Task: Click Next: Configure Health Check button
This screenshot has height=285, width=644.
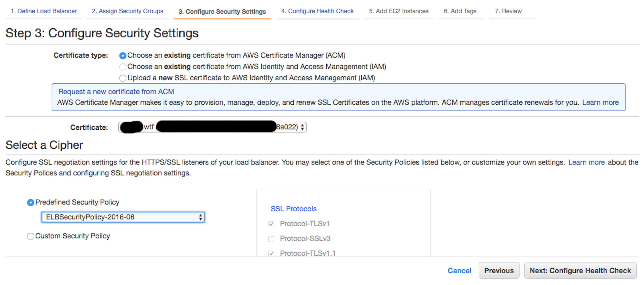Action: [x=580, y=271]
